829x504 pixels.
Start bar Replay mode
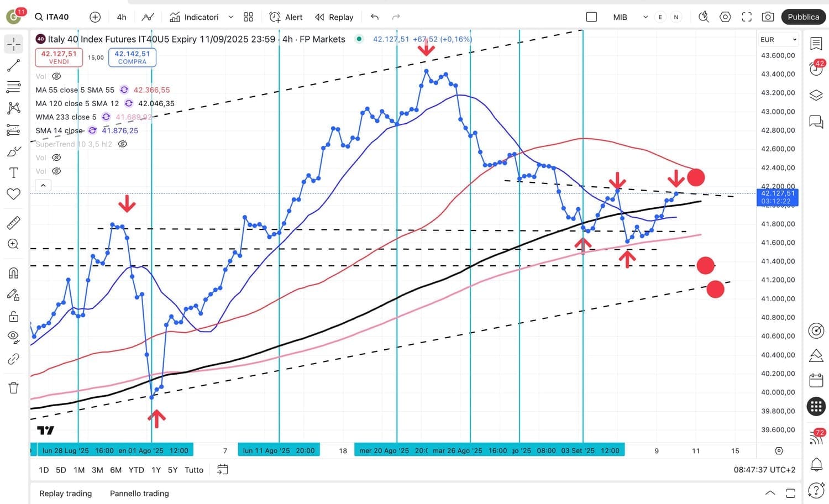tap(334, 17)
